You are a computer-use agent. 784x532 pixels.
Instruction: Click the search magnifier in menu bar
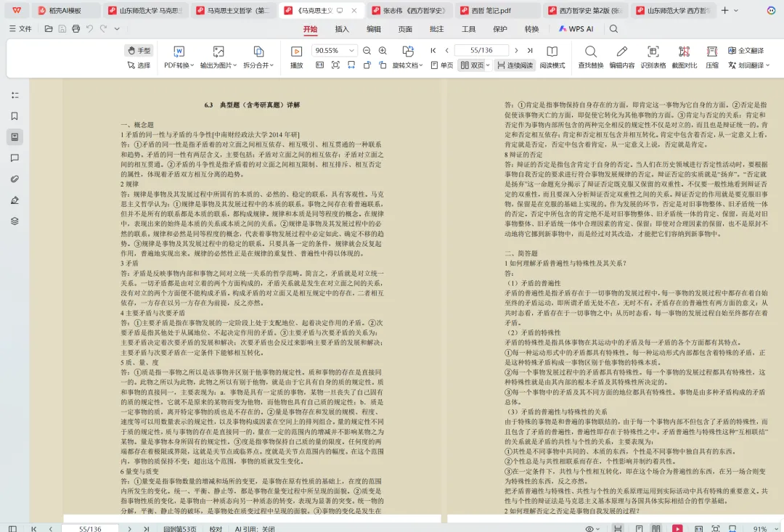[x=613, y=29]
